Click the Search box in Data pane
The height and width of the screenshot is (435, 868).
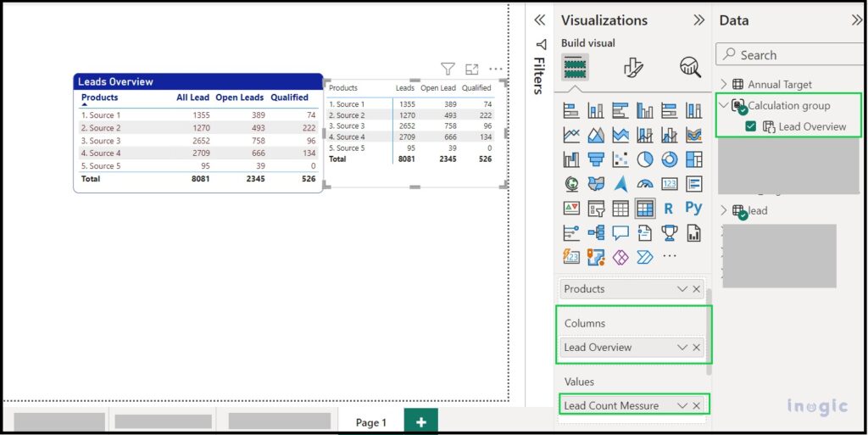point(792,55)
